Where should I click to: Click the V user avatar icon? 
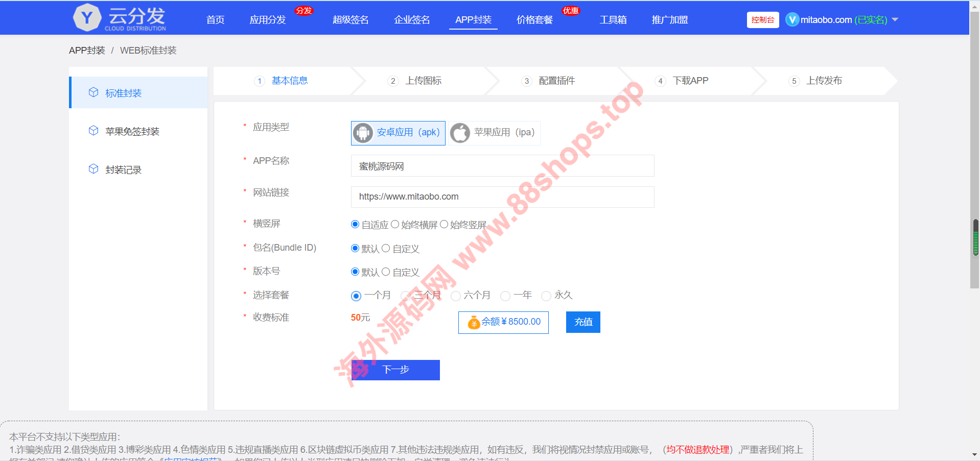coord(791,20)
